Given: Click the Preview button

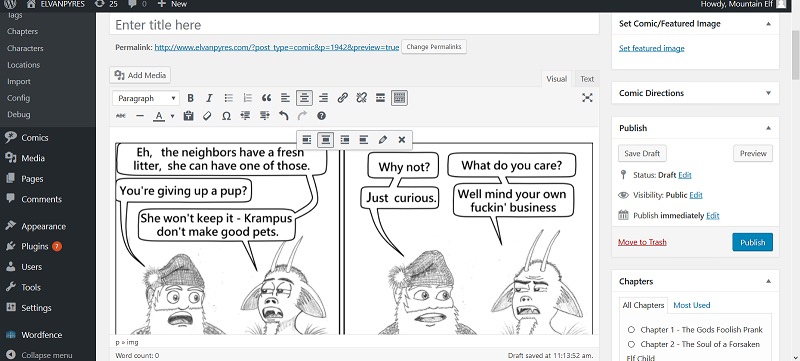Looking at the screenshot, I should pos(753,153).
